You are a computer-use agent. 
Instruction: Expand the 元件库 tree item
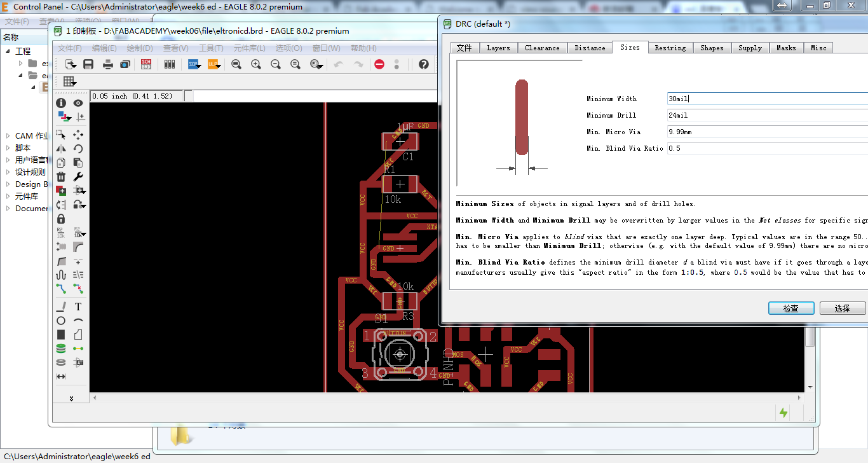pyautogui.click(x=8, y=196)
